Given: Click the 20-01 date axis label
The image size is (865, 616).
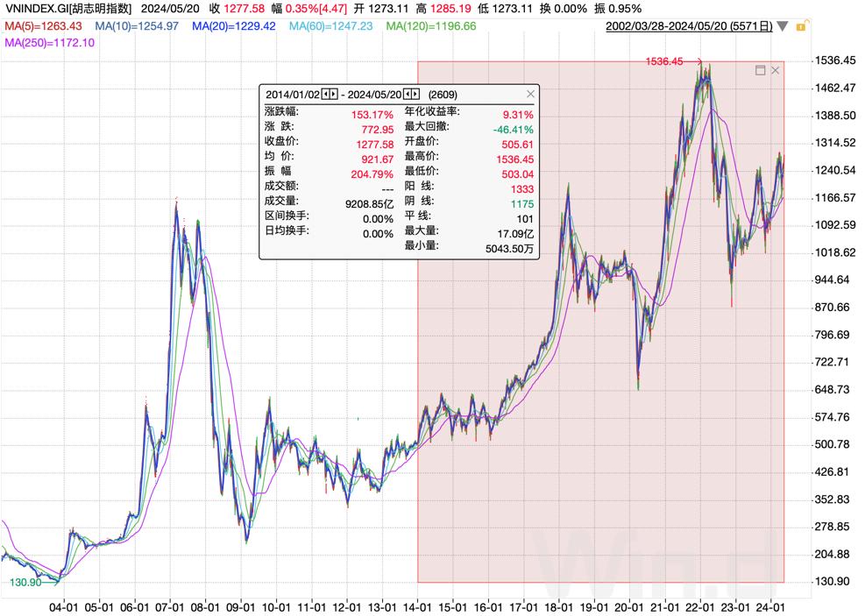Looking at the screenshot, I should point(629,607).
